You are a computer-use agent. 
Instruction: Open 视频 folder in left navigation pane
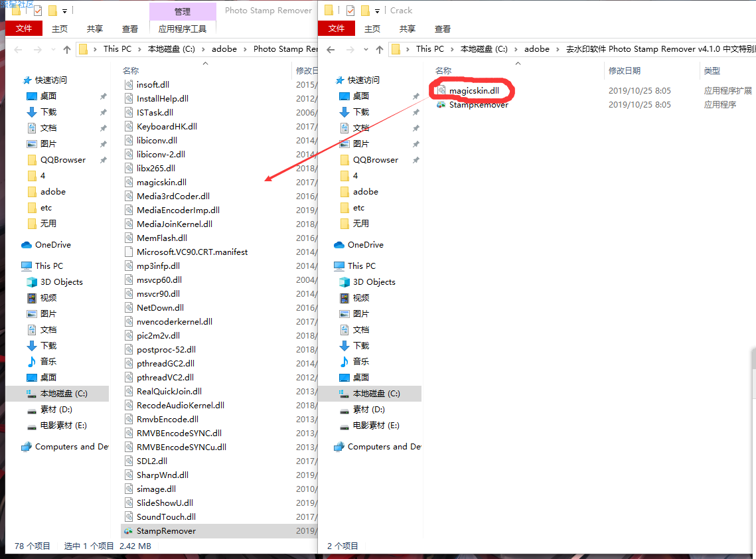(x=48, y=297)
